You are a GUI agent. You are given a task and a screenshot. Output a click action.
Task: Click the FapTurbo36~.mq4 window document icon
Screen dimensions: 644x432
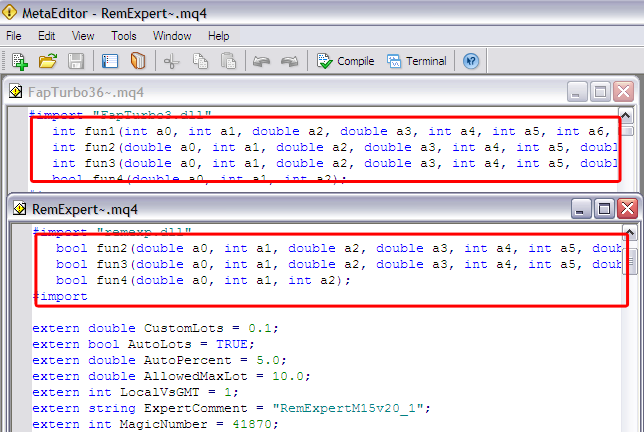click(16, 91)
